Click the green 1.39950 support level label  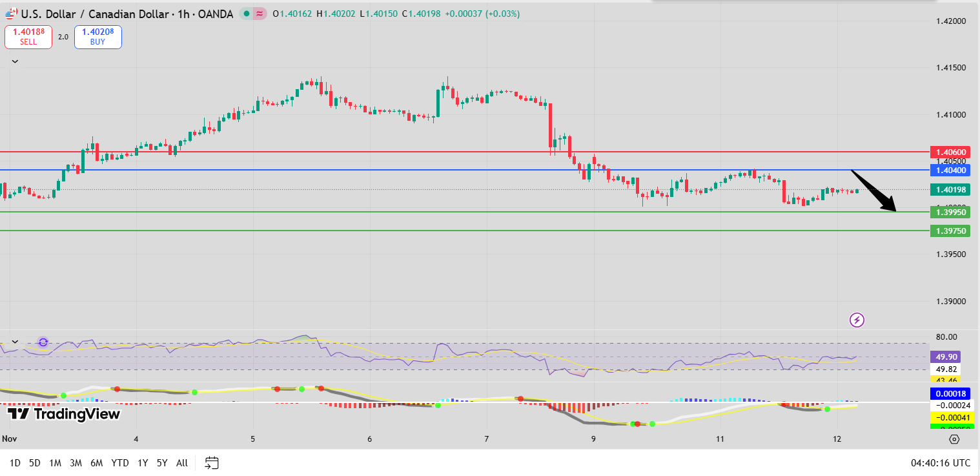(x=950, y=212)
